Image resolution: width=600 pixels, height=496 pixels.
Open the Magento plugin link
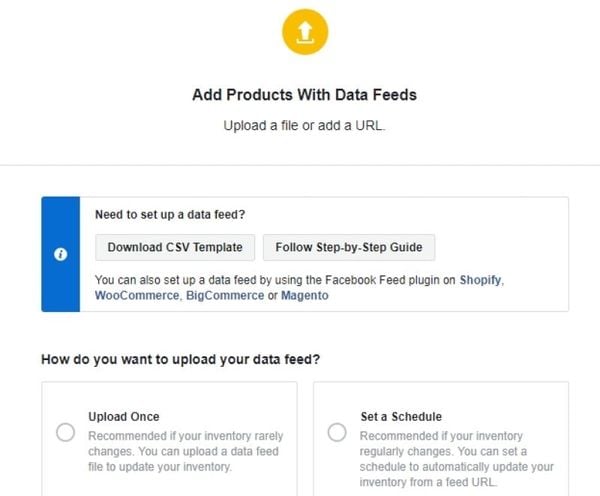pos(305,295)
